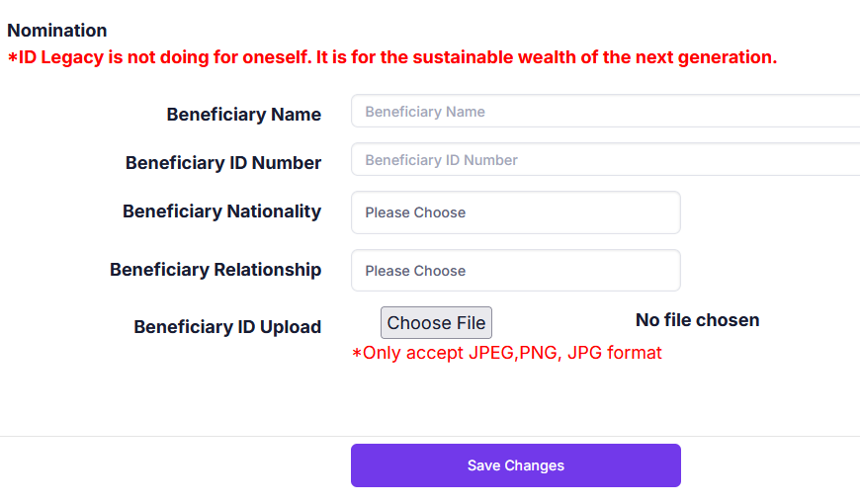
Task: Click the Beneficiary Name input field
Action: click(605, 112)
